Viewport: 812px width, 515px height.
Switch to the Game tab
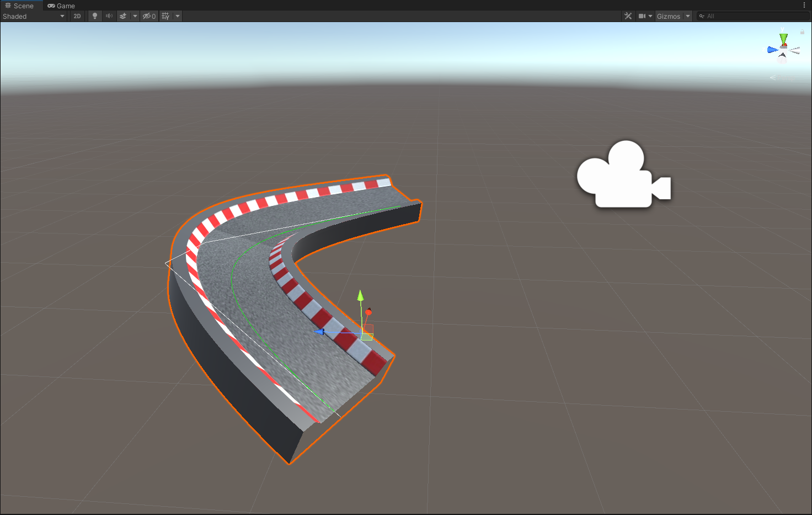pyautogui.click(x=61, y=6)
